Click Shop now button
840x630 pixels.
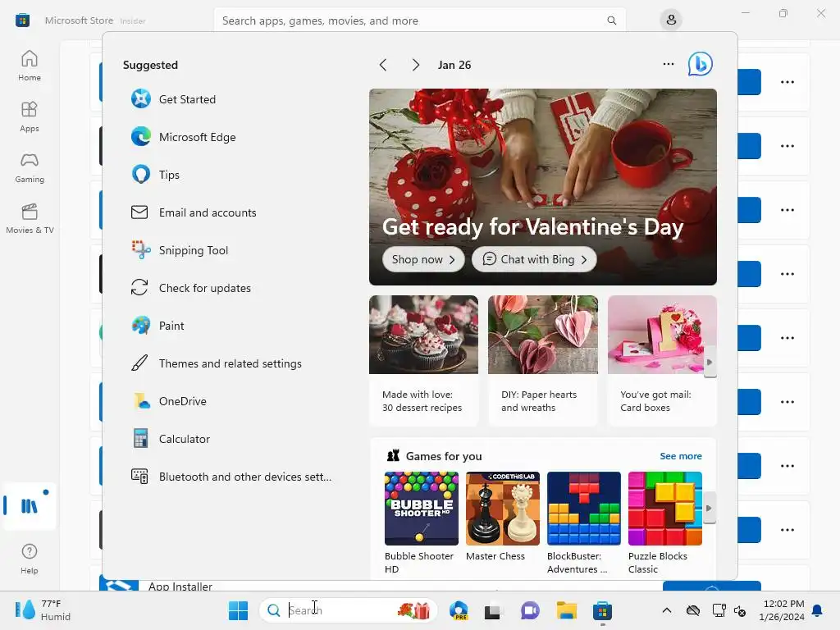coord(423,259)
